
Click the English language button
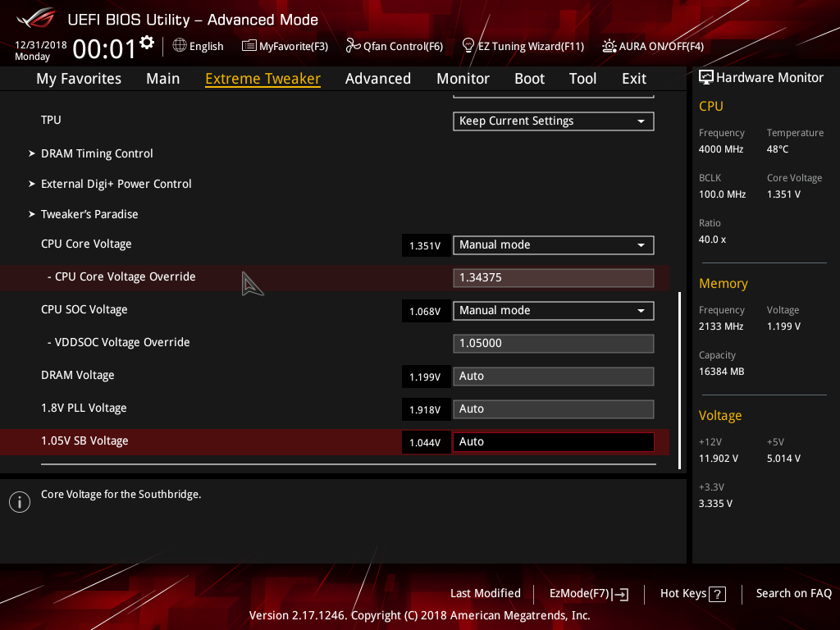[x=199, y=46]
